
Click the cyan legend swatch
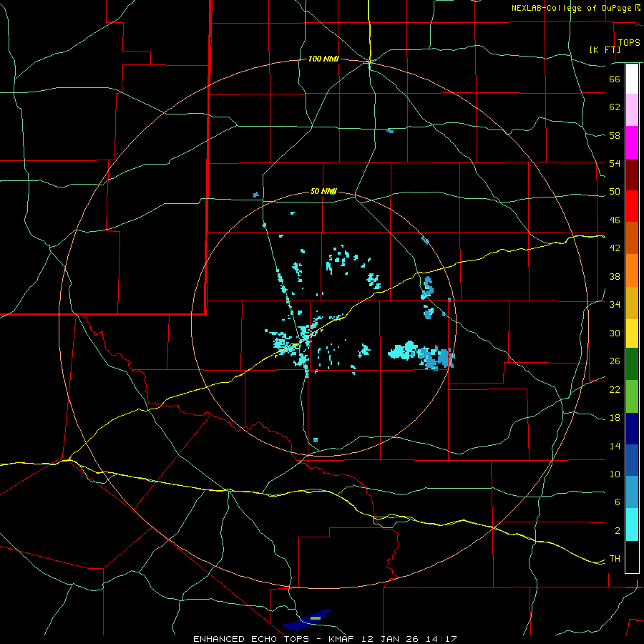click(x=632, y=525)
